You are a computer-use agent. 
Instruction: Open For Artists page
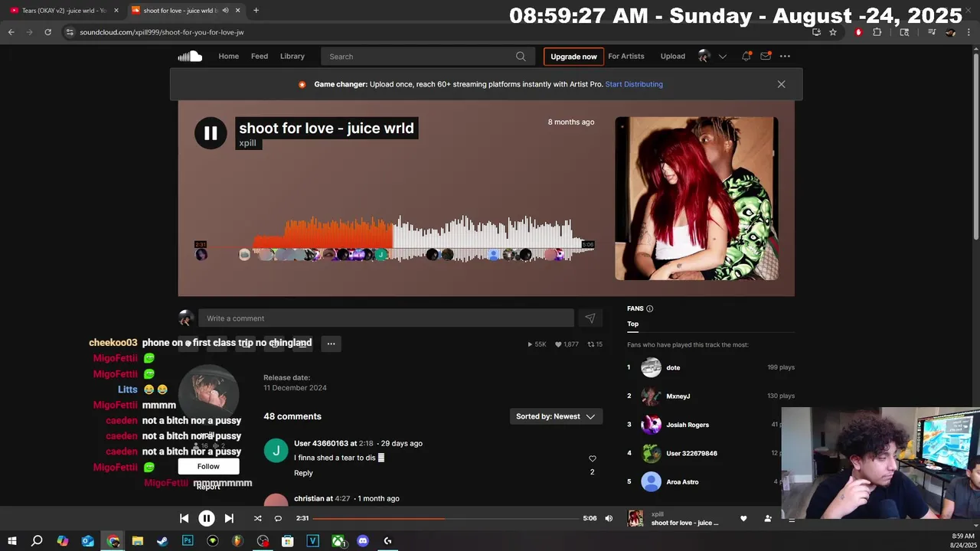coord(626,56)
